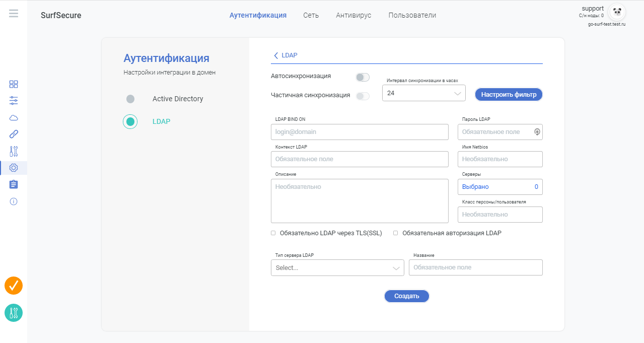Open the hamburger menu
The height and width of the screenshot is (343, 644).
(x=14, y=14)
